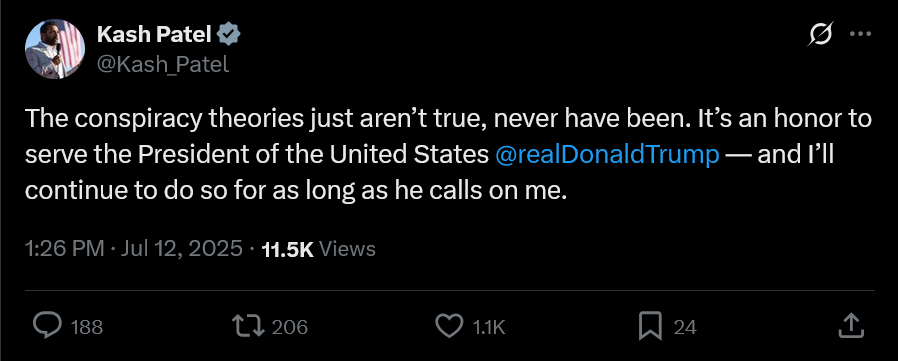The image size is (898, 361).
Task: Click the Kash Patel display name
Action: pos(155,35)
